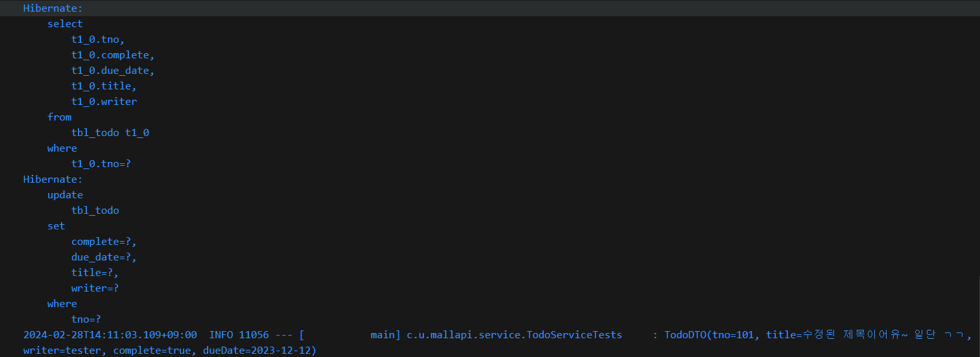The image size is (980, 357).
Task: Click the 'tbl_todo t1_0' table line
Action: click(x=110, y=133)
